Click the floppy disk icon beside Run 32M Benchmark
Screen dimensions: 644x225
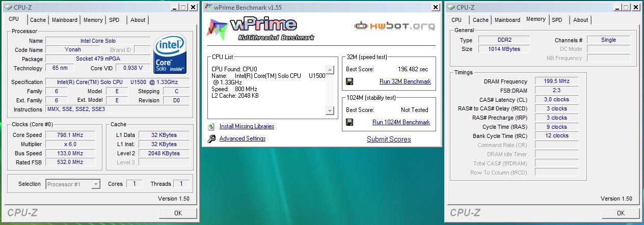(350, 81)
